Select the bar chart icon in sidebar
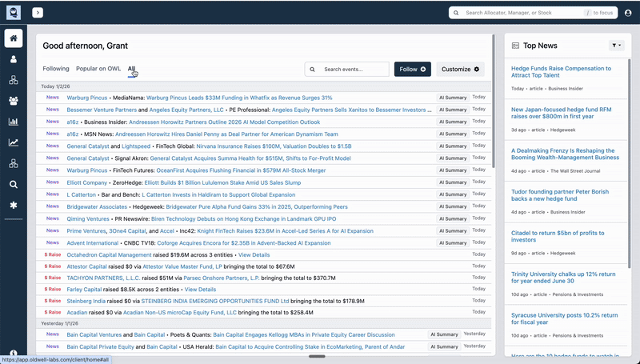This screenshot has width=640, height=364. click(x=14, y=122)
